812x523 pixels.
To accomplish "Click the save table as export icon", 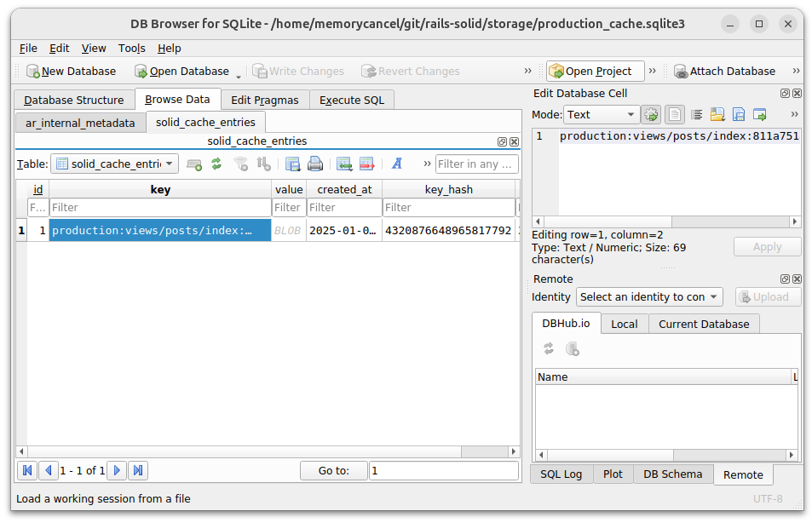I will coord(292,164).
